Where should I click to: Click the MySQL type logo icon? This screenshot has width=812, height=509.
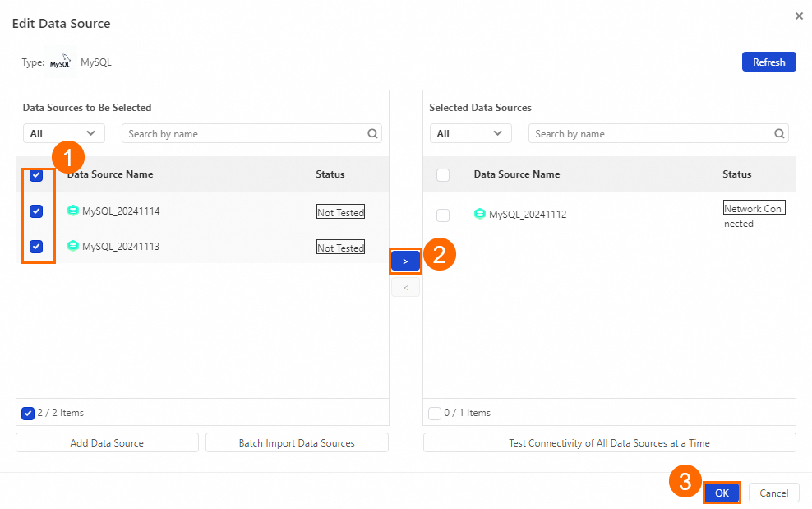[60, 62]
